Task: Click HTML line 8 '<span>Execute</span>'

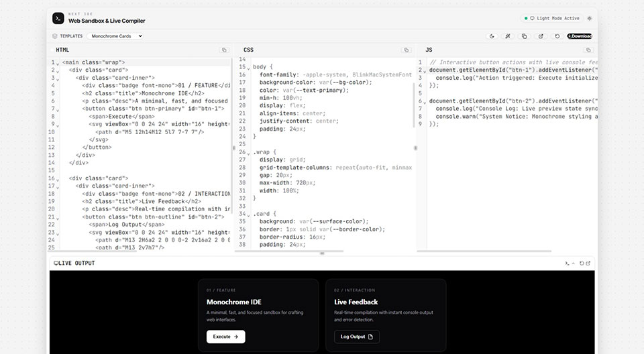Action: [121, 116]
